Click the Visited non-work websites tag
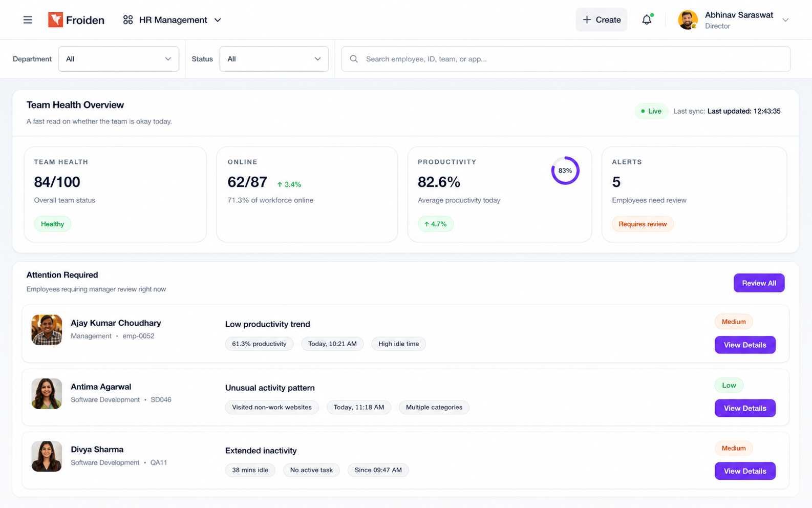This screenshot has width=812, height=508. point(272,407)
